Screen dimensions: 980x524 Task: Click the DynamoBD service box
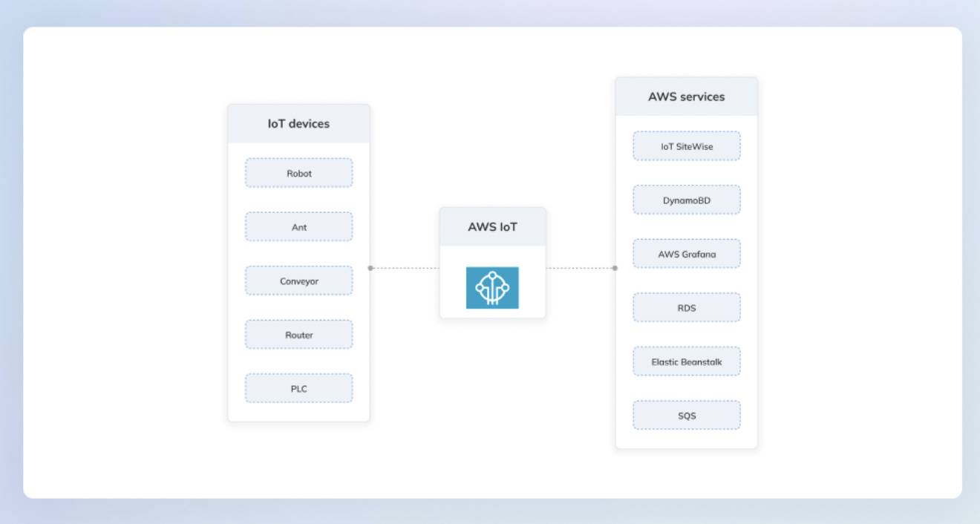click(x=687, y=200)
